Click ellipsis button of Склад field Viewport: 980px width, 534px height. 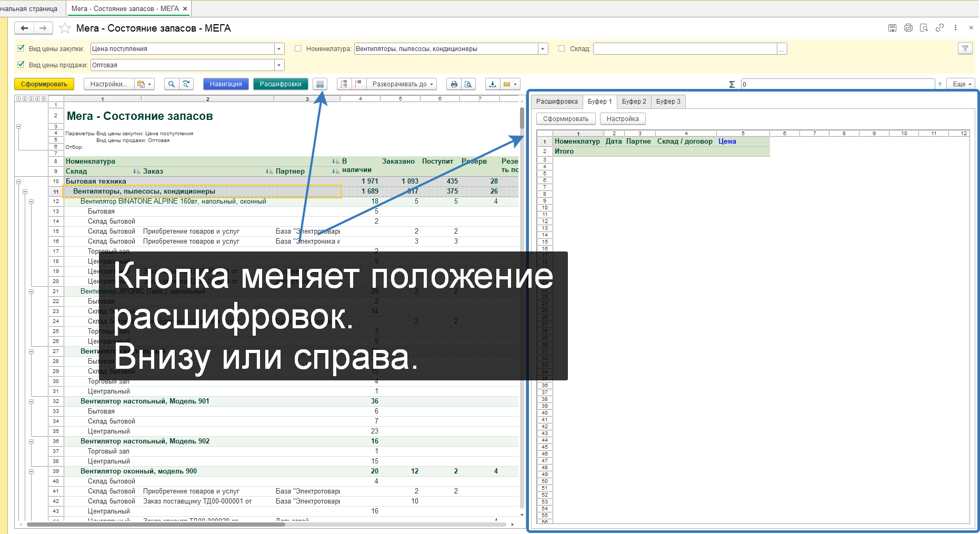click(x=782, y=49)
